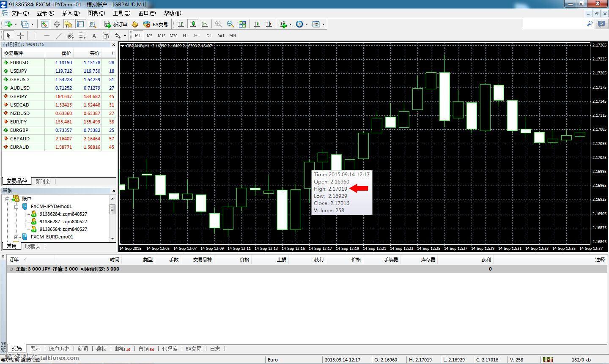Image resolution: width=609 pixels, height=364 pixels.
Task: Select the Fibonacci retracement tool
Action: point(82,36)
